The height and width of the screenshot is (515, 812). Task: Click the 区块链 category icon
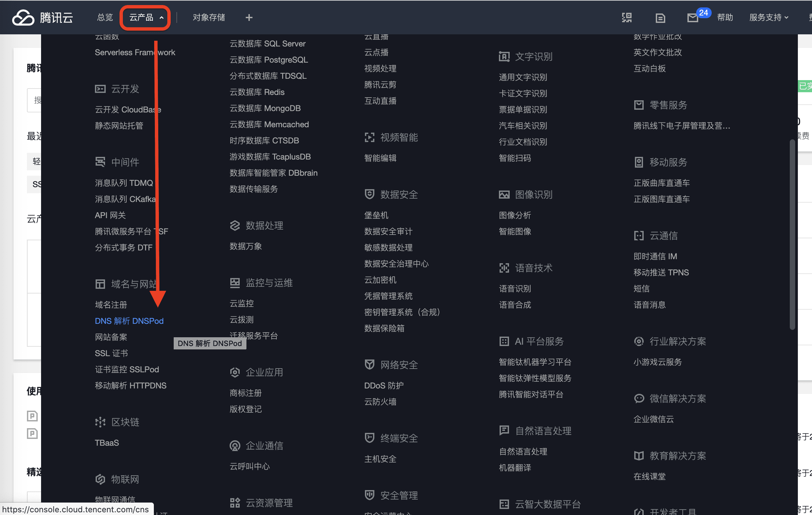click(x=100, y=422)
